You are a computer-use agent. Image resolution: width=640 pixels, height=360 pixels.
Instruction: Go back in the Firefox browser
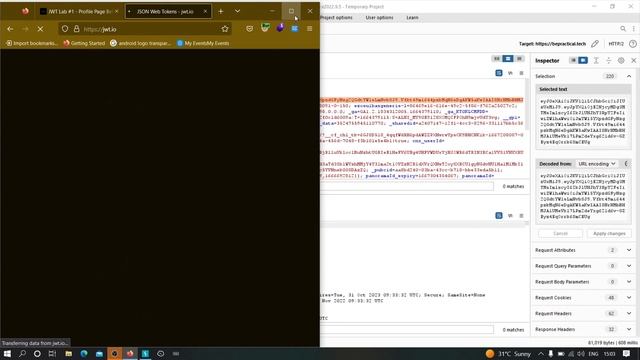coord(10,29)
